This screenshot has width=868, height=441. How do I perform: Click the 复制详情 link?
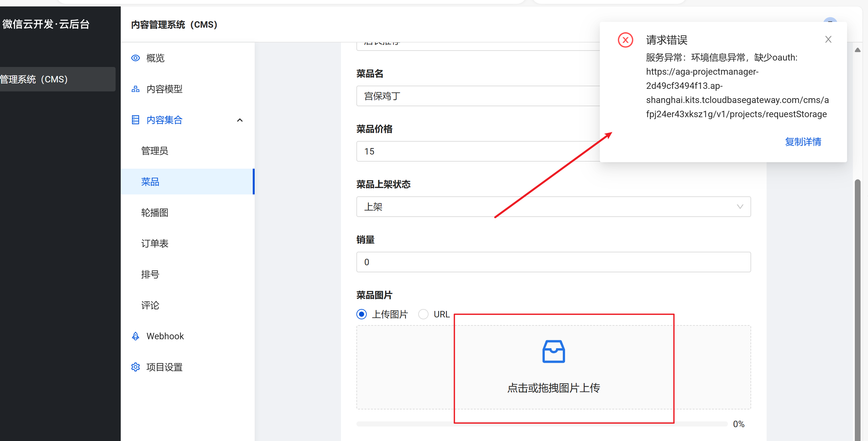(x=803, y=142)
